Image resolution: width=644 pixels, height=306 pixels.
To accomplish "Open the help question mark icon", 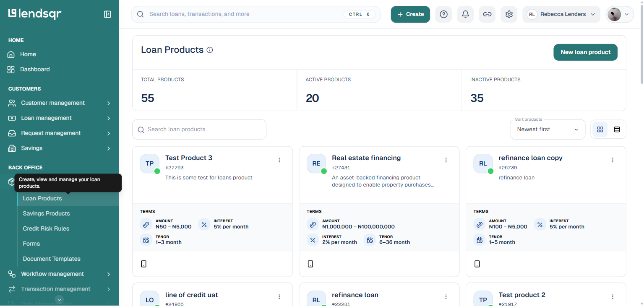I will [443, 14].
